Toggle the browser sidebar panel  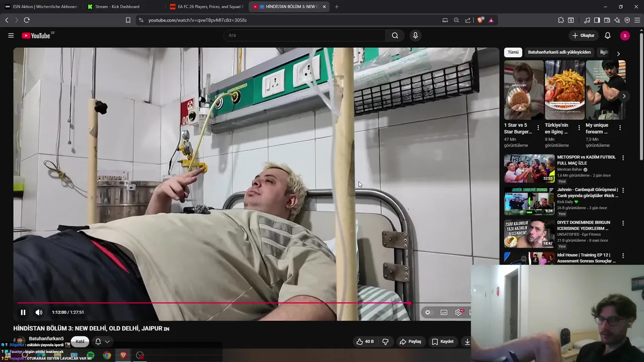(597, 20)
